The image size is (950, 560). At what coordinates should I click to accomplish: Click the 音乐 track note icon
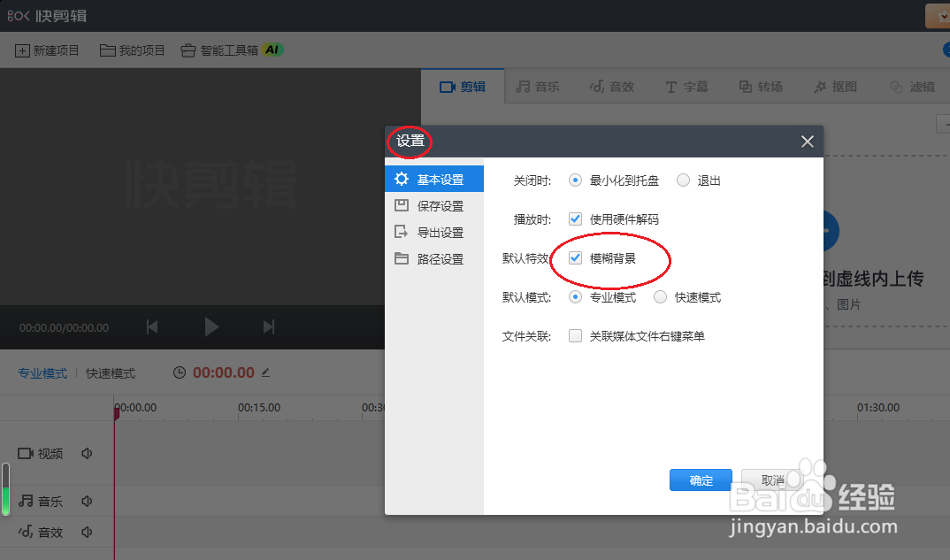point(26,501)
